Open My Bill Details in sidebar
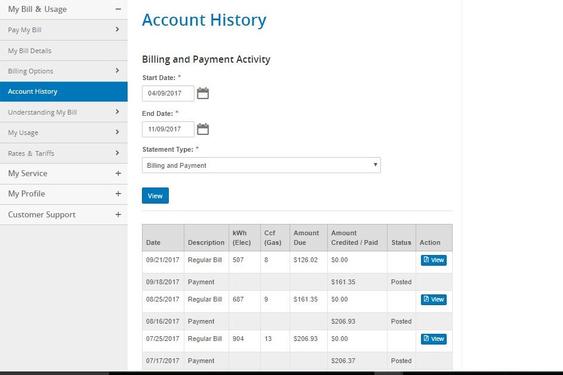The width and height of the screenshot is (563, 375). [x=64, y=51]
